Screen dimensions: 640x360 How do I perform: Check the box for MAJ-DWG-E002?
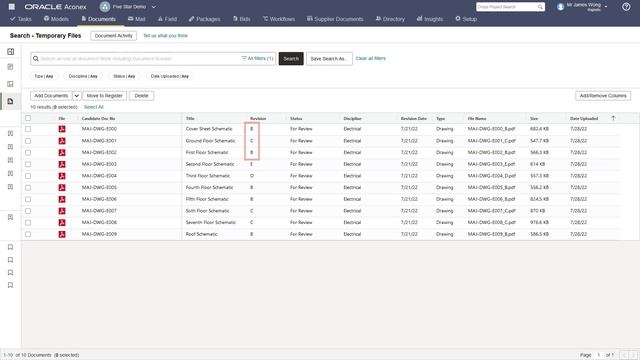[28, 152]
